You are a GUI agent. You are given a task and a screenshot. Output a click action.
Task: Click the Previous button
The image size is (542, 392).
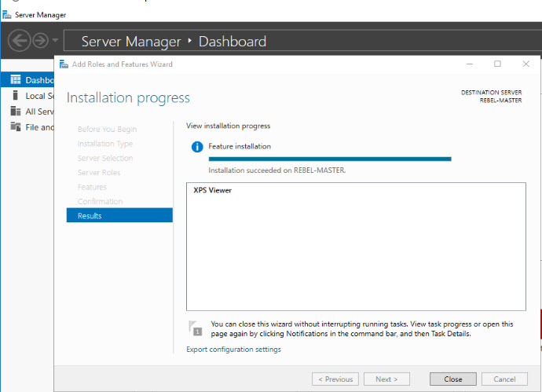[x=335, y=379]
